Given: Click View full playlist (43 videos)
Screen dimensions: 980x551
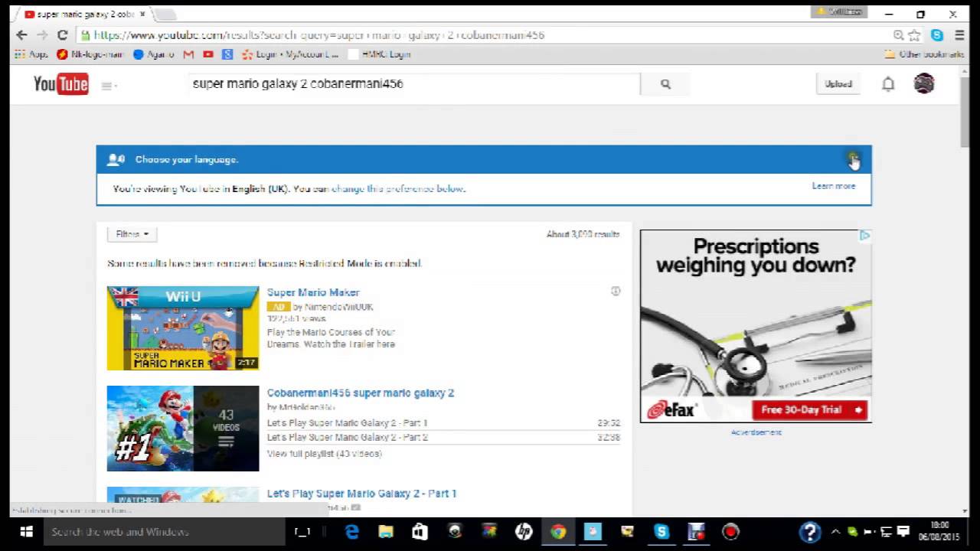Looking at the screenshot, I should pos(324,454).
